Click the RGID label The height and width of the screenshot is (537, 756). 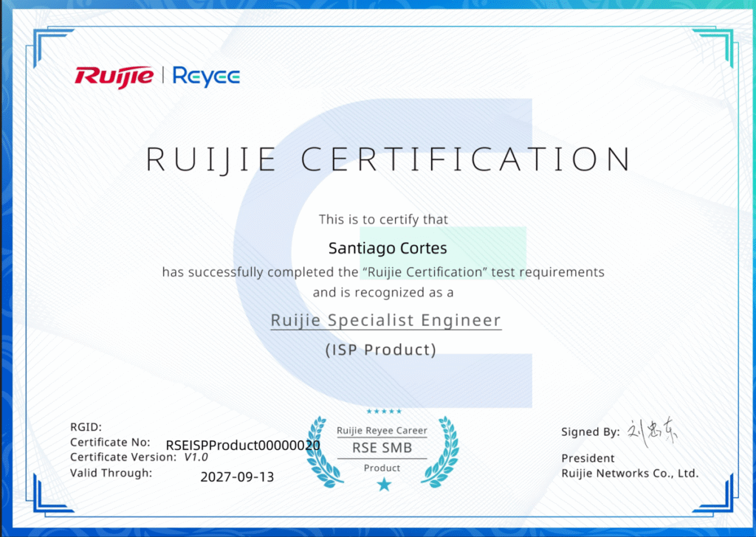pyautogui.click(x=86, y=427)
